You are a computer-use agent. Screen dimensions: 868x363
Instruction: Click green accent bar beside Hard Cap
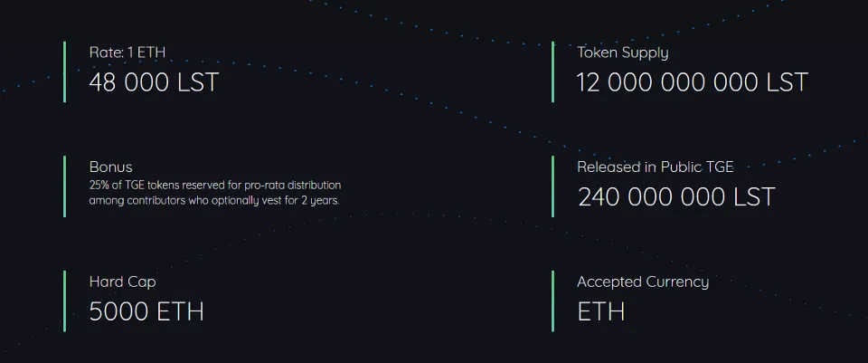click(x=65, y=301)
